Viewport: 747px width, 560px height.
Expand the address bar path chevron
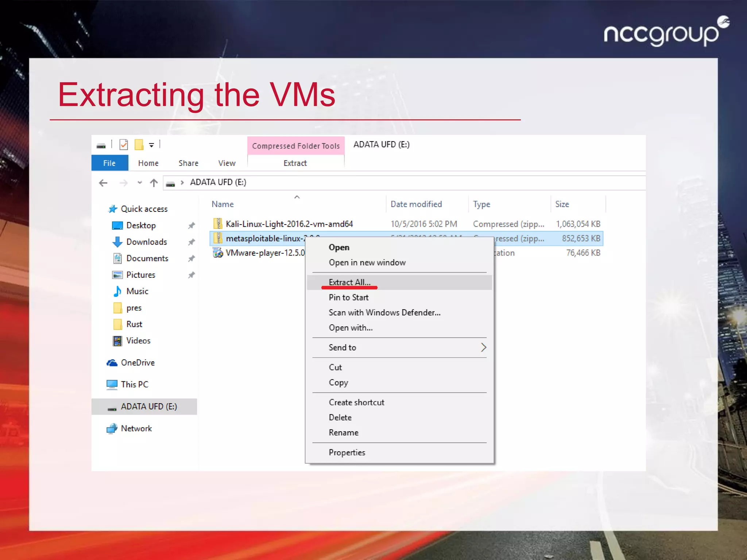182,182
